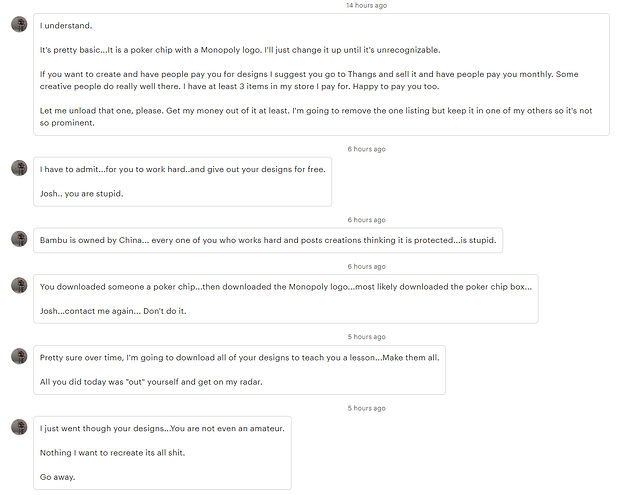Screen dimensions: 621x500
Task: Select the paragraph mentioning Thangs and monthly pay
Action: click(x=309, y=80)
